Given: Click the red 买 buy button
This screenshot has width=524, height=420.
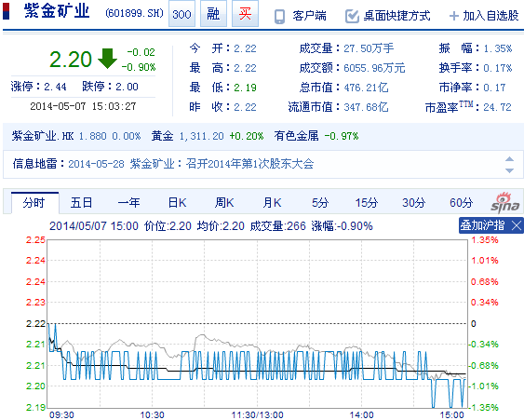Looking at the screenshot, I should click(x=245, y=14).
